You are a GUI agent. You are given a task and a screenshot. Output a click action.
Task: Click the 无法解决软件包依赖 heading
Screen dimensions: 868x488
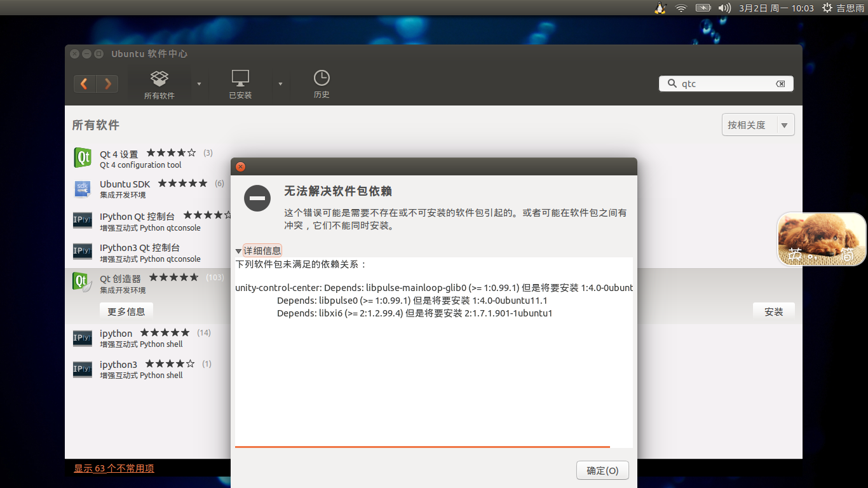(337, 191)
